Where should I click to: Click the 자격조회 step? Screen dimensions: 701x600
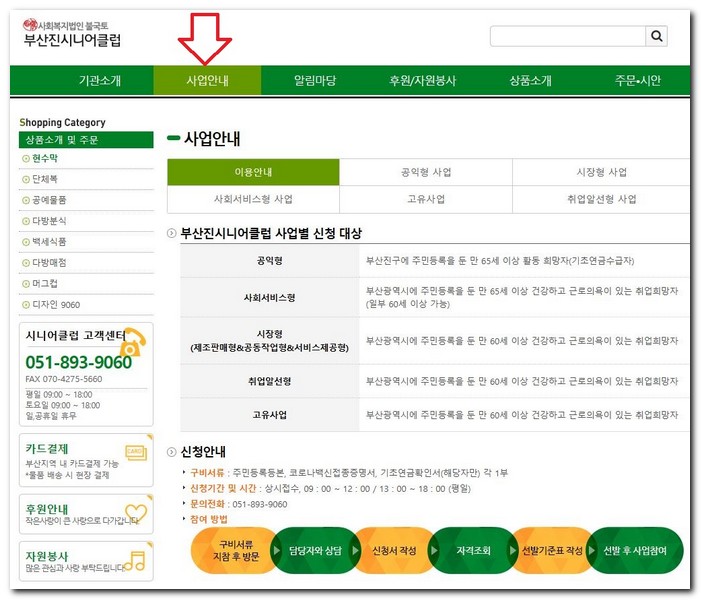pos(473,550)
